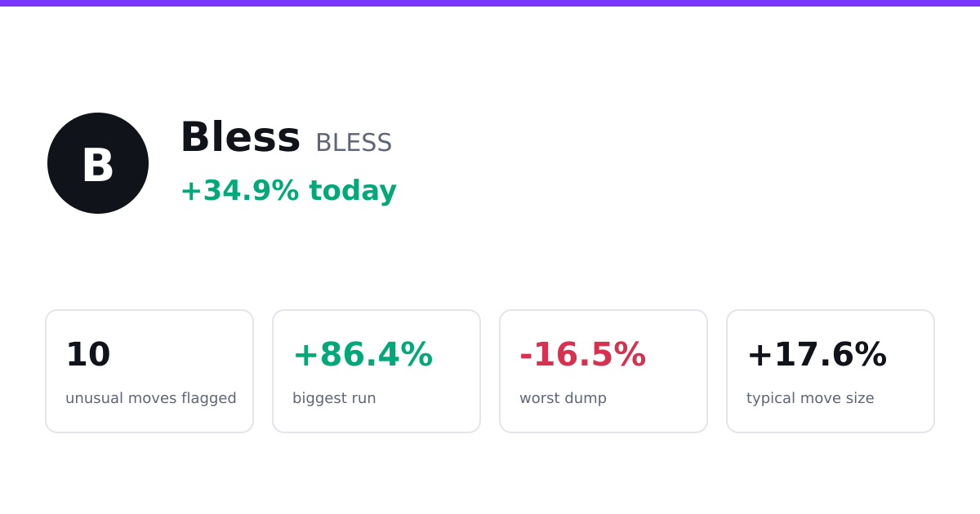This screenshot has width=980, height=514.
Task: Click the +86.4% green value
Action: [363, 355]
